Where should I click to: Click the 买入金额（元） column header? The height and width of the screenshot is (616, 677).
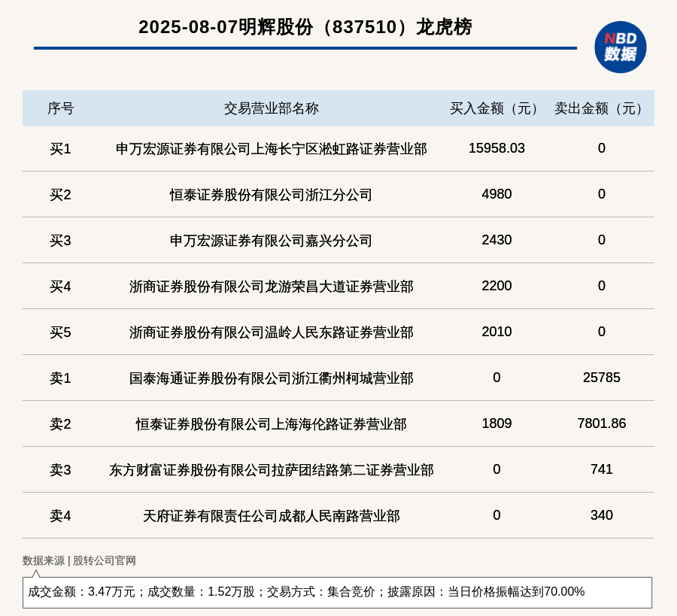tap(496, 108)
